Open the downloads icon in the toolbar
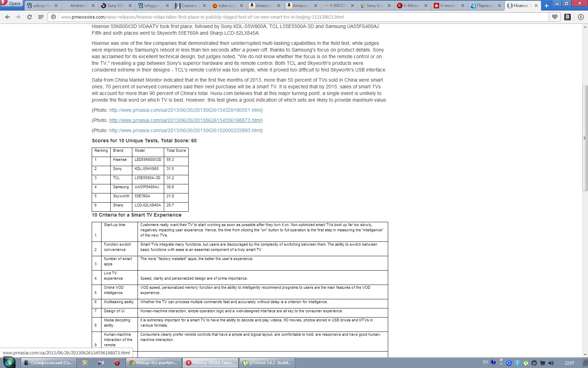 tap(581, 17)
